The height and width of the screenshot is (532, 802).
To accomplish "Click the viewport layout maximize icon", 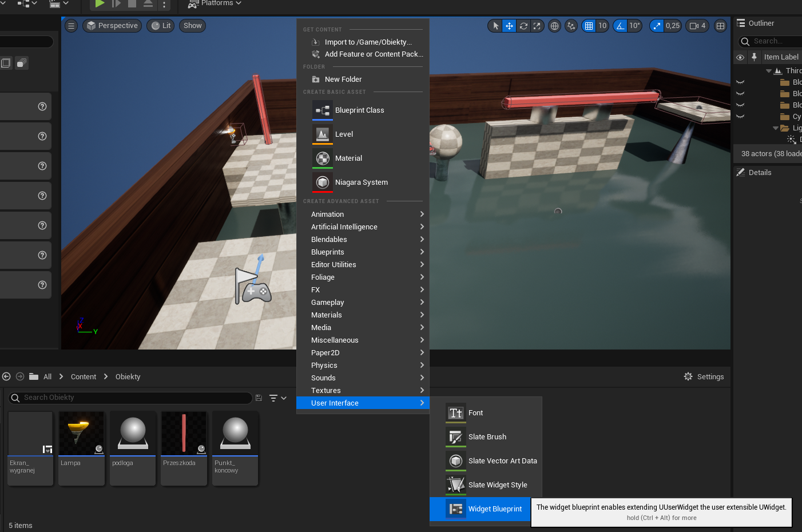I will coord(720,26).
